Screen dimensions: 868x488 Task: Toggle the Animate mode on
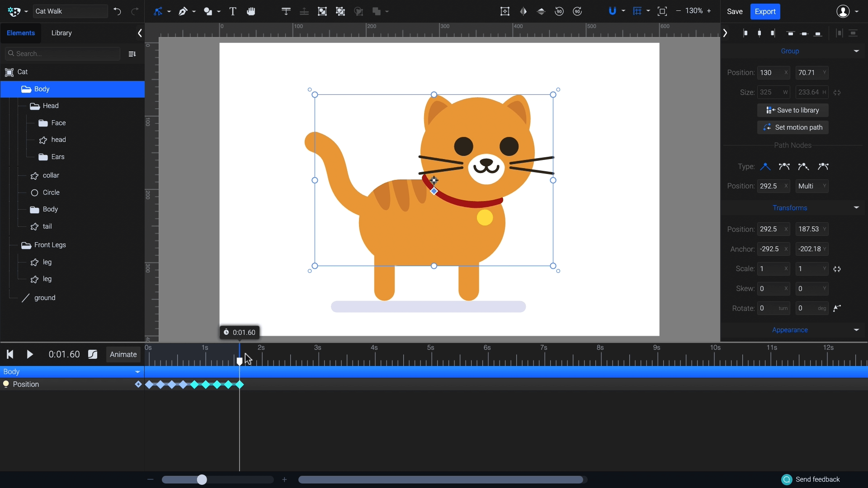(x=123, y=355)
